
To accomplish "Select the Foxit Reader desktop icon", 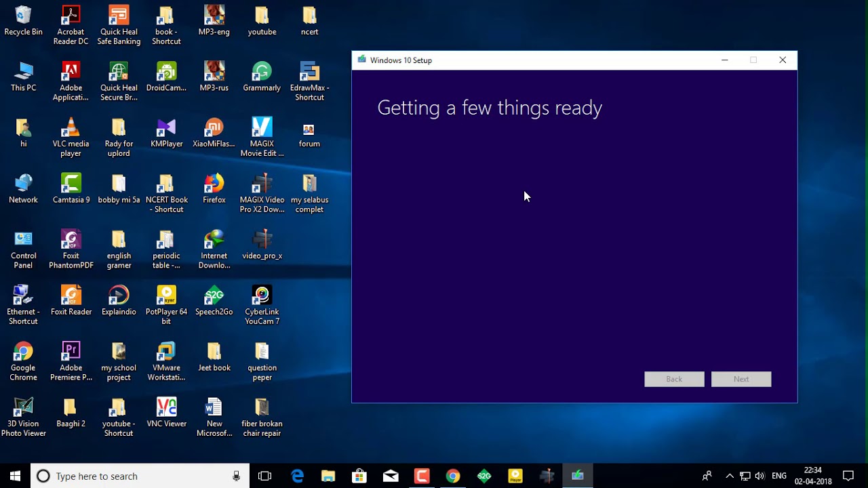I will [71, 301].
